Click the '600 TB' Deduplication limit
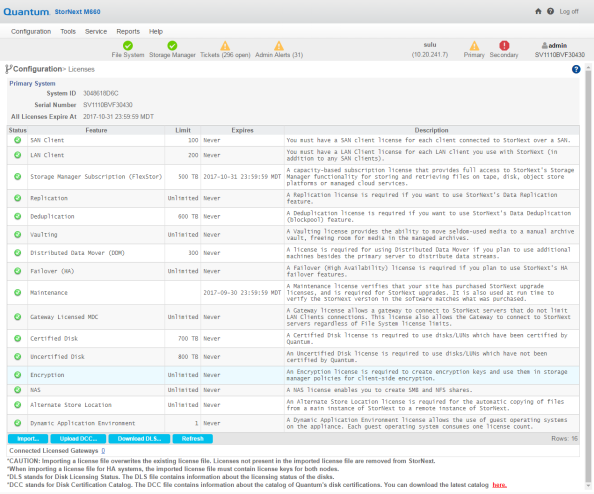594x494 pixels. (x=188, y=216)
